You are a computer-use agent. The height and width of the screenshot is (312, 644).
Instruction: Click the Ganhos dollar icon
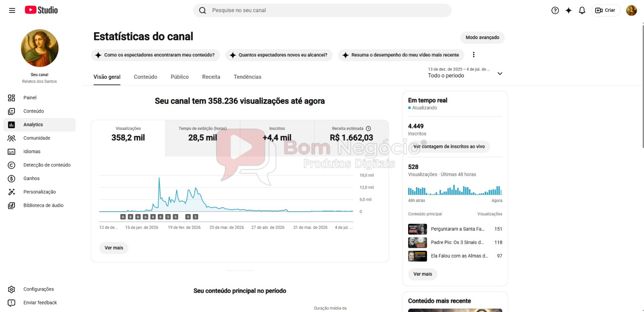11,179
